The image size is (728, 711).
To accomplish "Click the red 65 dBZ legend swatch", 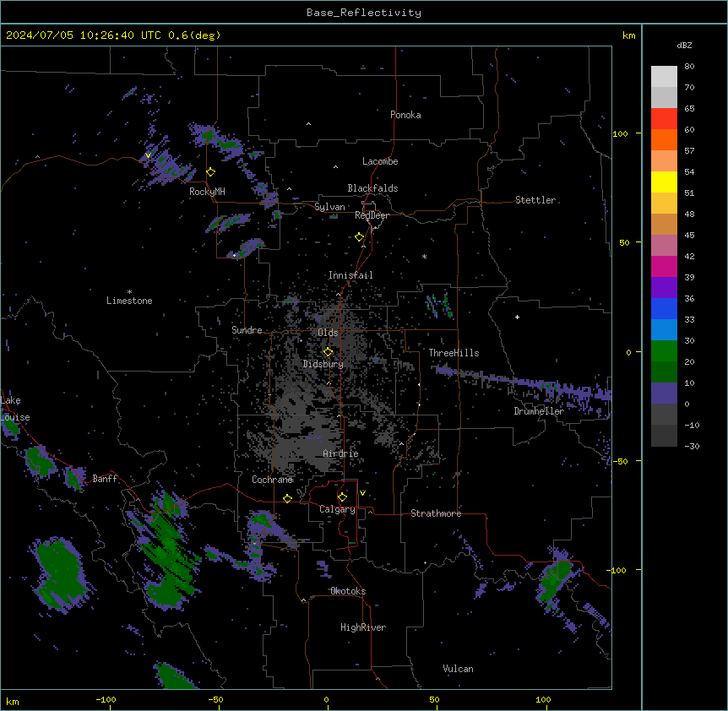I will [x=664, y=118].
